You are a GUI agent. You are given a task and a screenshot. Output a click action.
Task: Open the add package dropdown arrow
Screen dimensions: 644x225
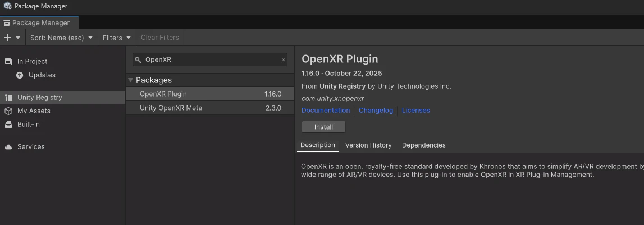point(18,38)
